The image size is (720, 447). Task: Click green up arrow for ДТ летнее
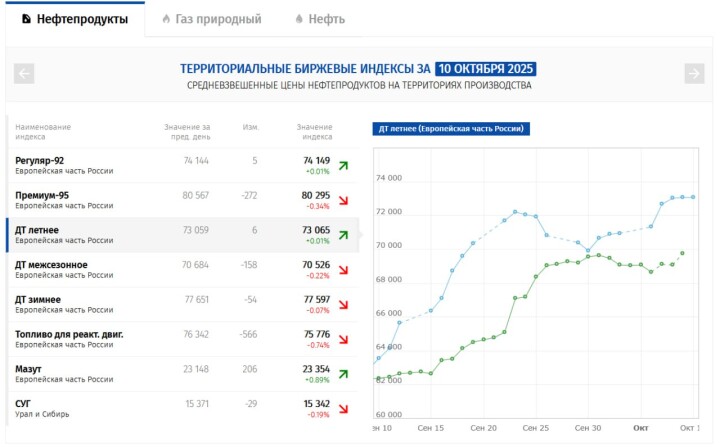click(344, 235)
